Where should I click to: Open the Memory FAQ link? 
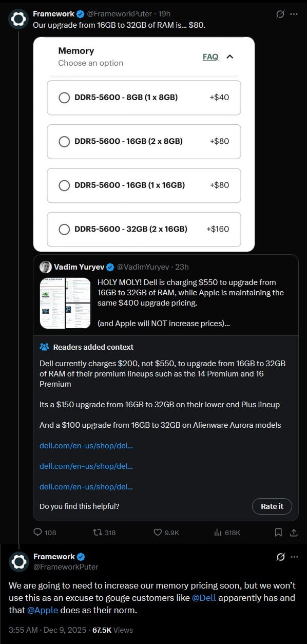[210, 56]
